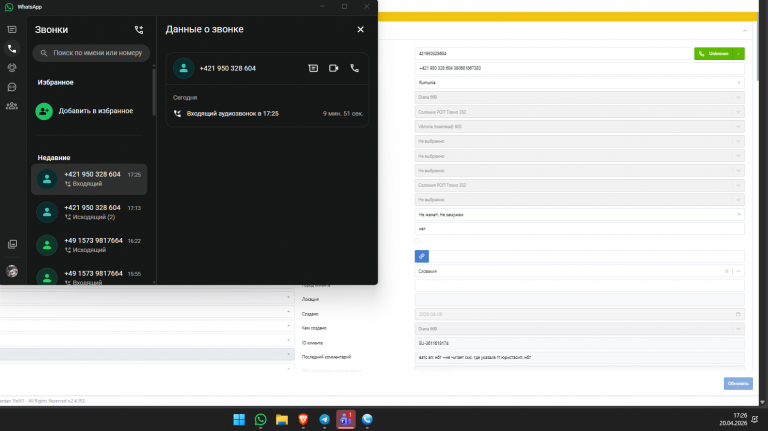Open the profile avatar in WhatsApp sidebar
768x431 pixels.
point(12,271)
